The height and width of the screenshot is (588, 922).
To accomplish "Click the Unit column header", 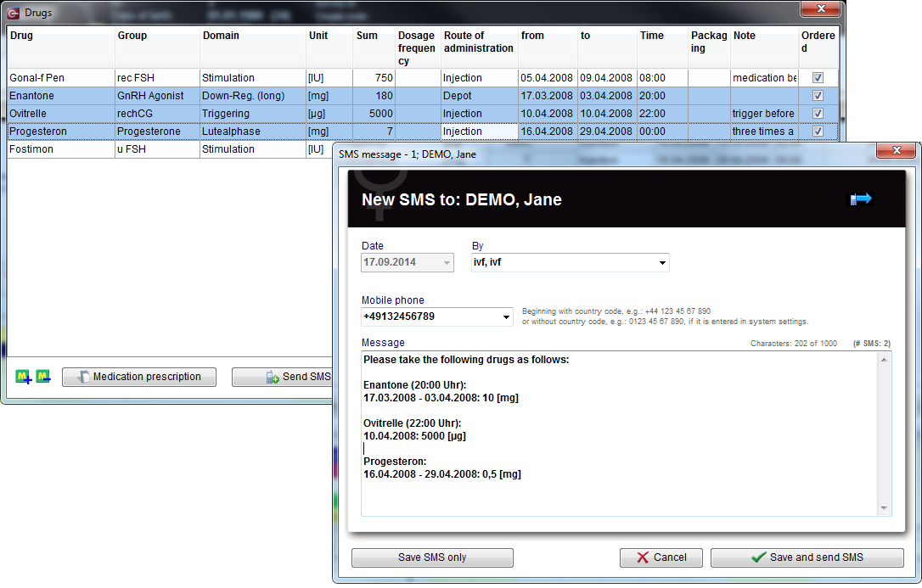I will pyautogui.click(x=329, y=48).
